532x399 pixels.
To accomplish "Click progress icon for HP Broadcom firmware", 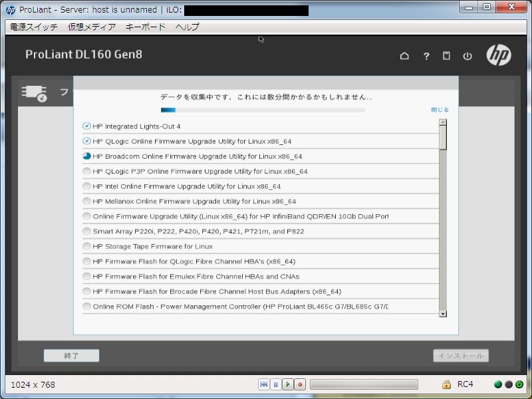I will [86, 156].
